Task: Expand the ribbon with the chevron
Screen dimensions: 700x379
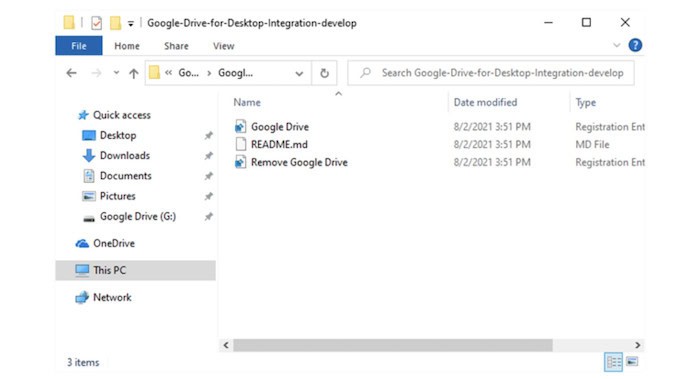Action: [617, 45]
